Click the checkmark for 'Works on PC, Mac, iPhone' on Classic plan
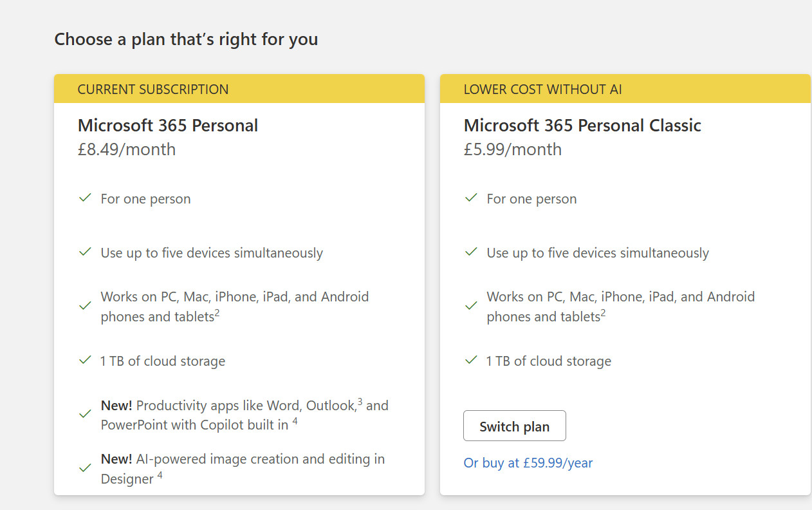 click(470, 305)
